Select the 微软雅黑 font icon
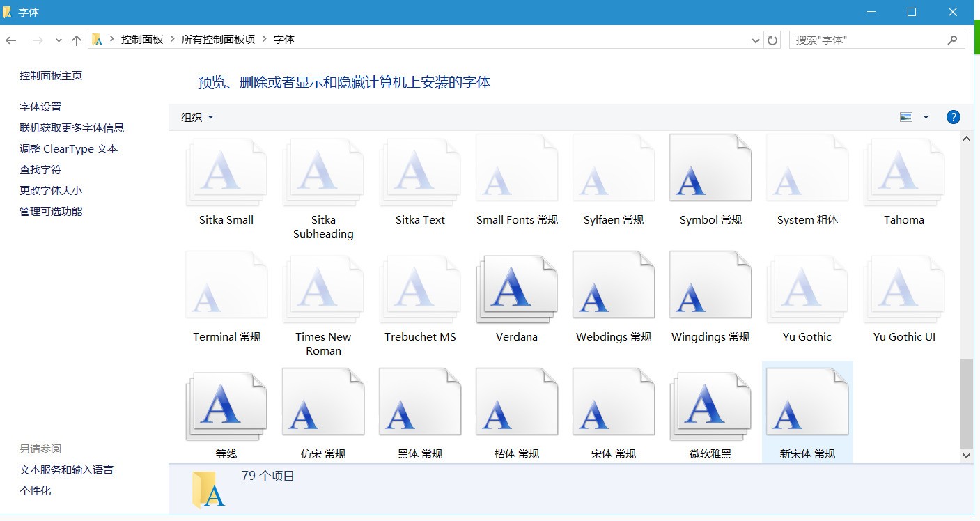The height and width of the screenshot is (521, 980). [x=710, y=406]
